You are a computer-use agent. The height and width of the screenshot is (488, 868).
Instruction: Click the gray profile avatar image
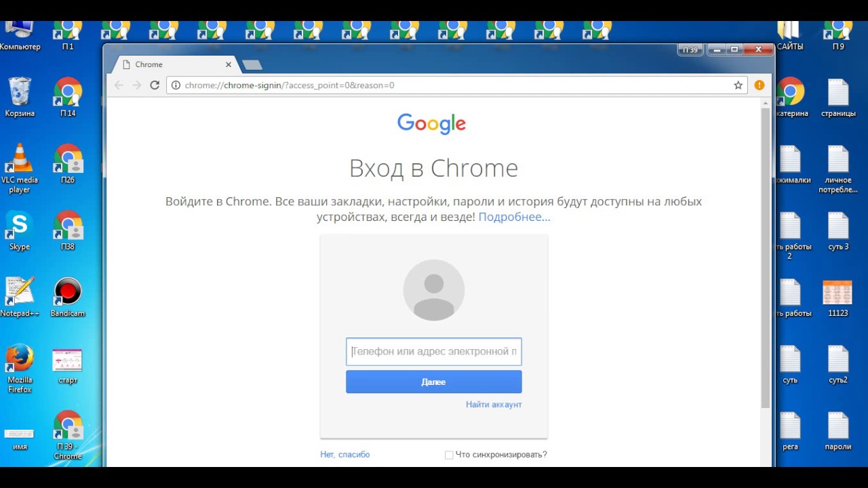434,290
